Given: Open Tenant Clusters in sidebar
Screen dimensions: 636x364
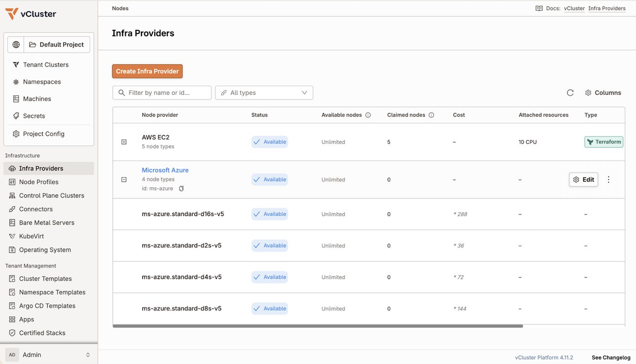Looking at the screenshot, I should [49, 65].
